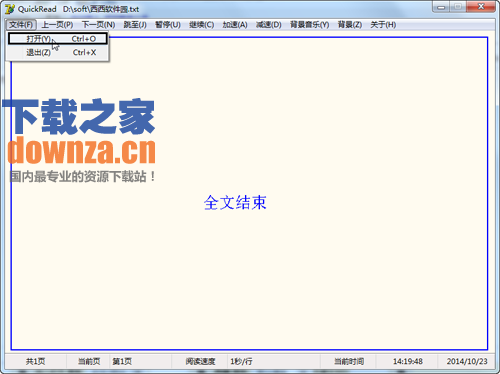Choose 退出(Z) Ctrl+X from File menu
This screenshot has width=500, height=374.
[58, 52]
